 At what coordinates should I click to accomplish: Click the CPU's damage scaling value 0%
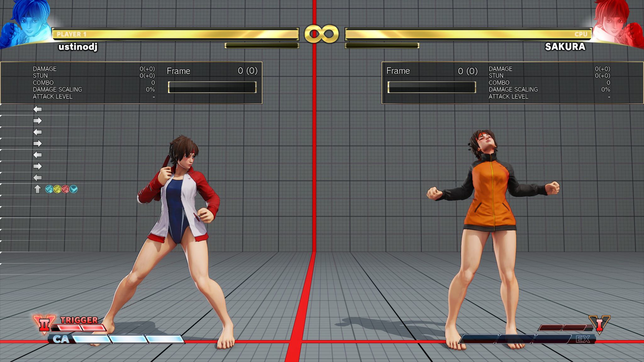coord(606,90)
